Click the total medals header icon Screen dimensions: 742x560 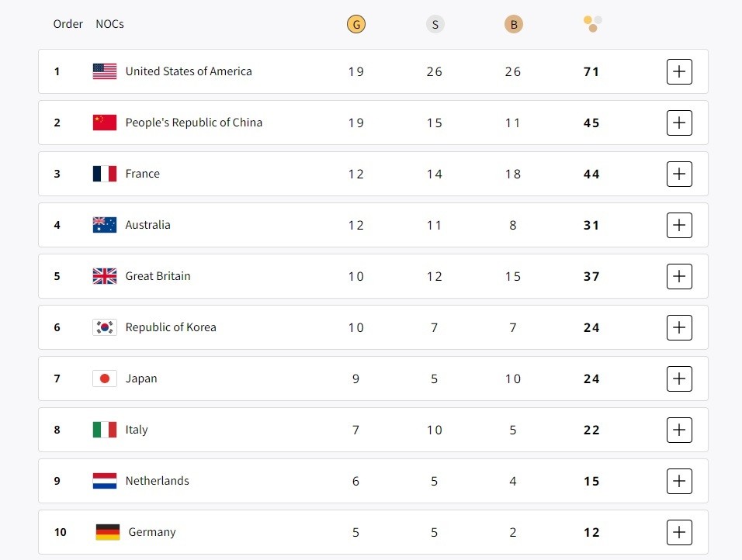coord(592,24)
